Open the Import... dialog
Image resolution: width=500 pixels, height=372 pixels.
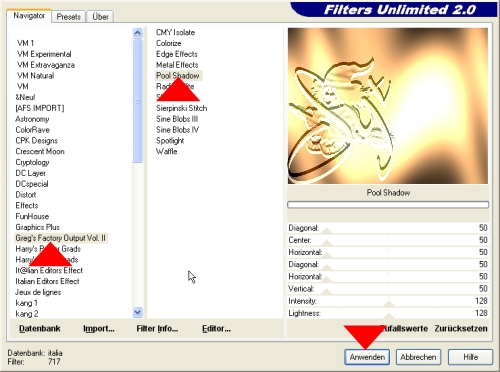coord(99,329)
